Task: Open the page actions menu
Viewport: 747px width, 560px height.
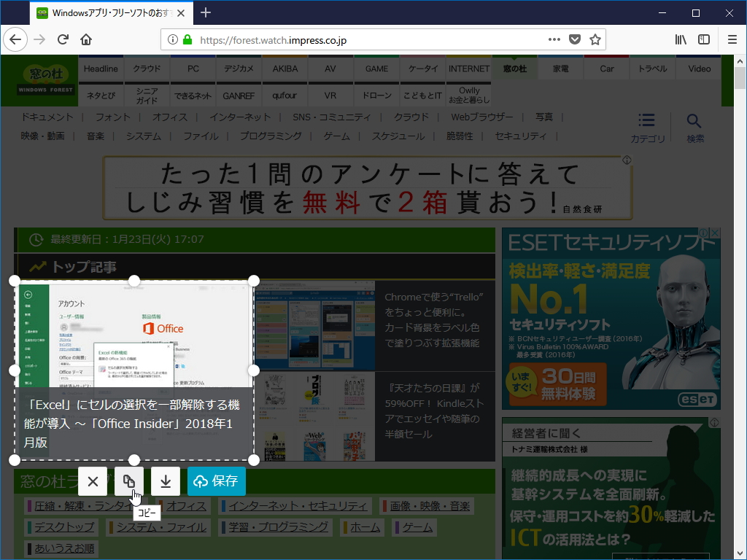Action: [x=554, y=40]
